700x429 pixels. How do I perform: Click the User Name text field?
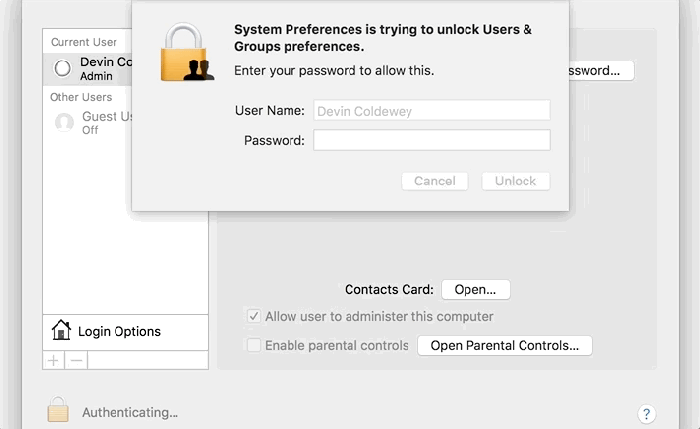tap(431, 111)
